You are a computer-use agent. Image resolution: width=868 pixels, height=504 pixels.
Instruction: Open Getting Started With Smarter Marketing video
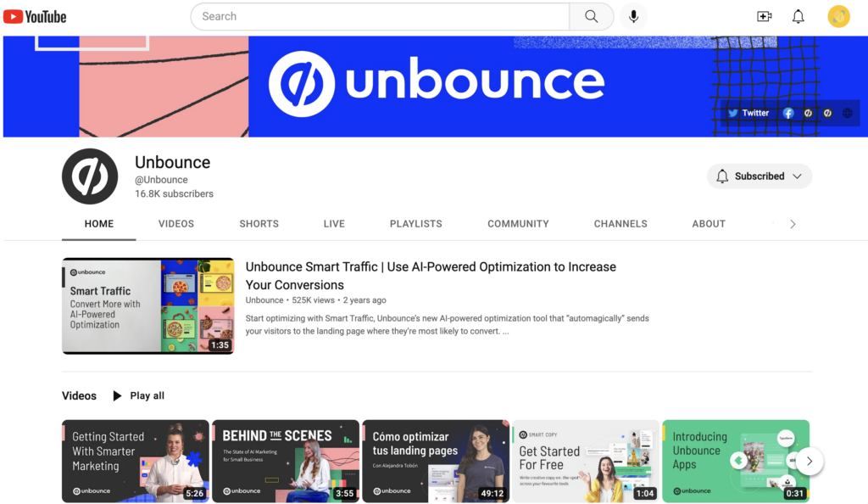136,461
